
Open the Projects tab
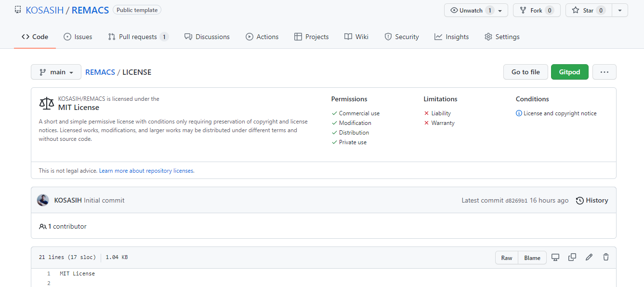(311, 37)
